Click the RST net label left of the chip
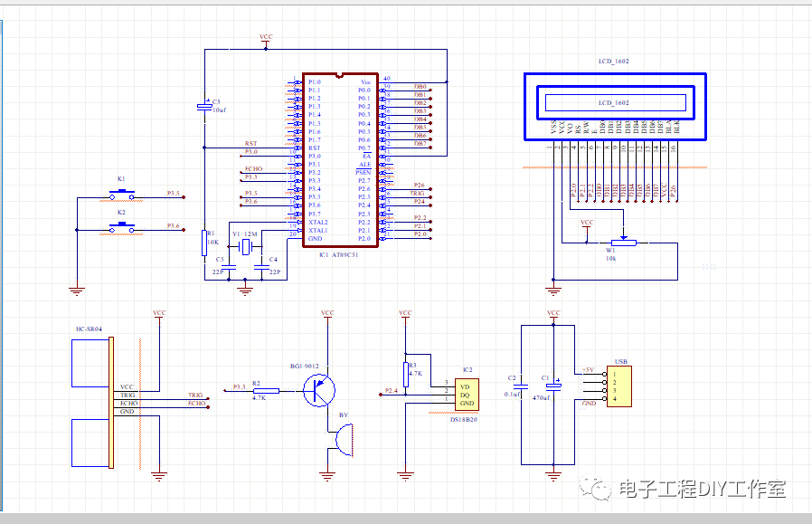Viewport: 812px width, 524px height. pyautogui.click(x=250, y=144)
